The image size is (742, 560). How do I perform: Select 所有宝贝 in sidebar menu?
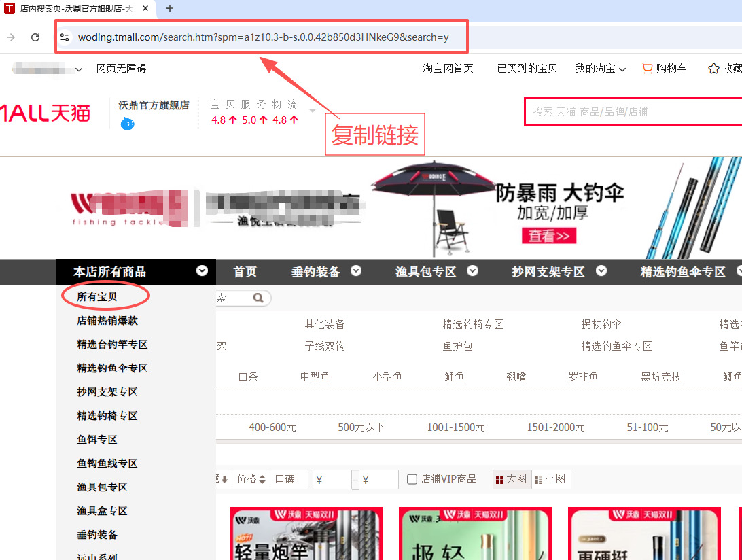pyautogui.click(x=96, y=297)
